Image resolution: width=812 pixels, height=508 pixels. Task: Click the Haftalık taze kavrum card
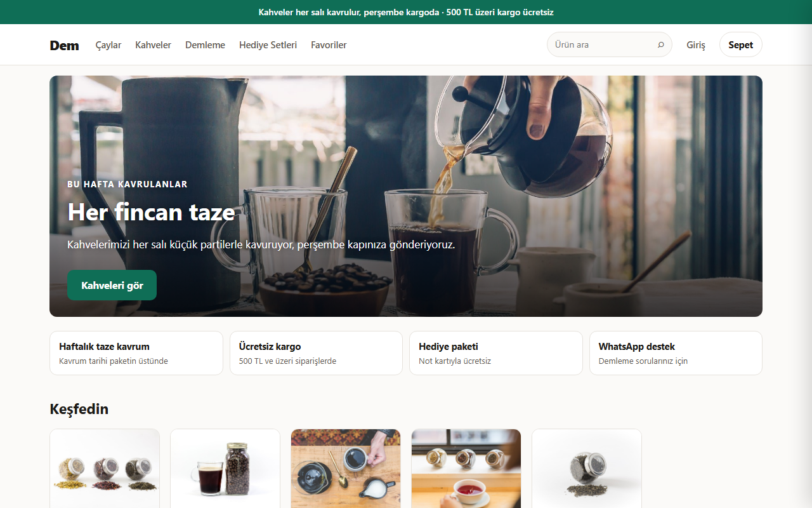click(x=136, y=353)
